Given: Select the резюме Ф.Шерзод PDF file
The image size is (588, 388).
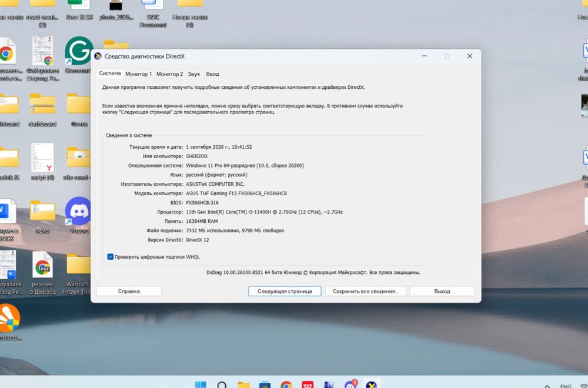Looking at the screenshot, I should coord(42,273).
